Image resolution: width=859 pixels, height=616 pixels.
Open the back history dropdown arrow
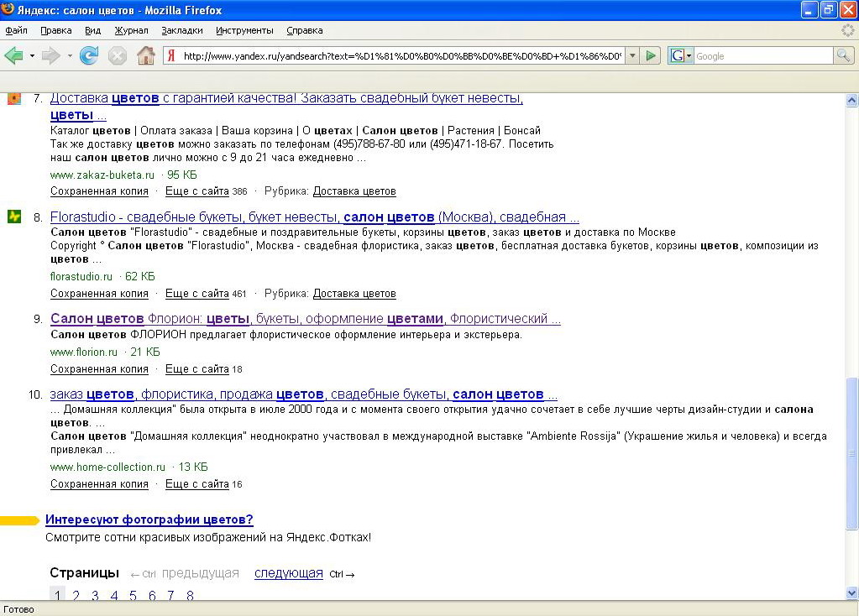(x=32, y=56)
